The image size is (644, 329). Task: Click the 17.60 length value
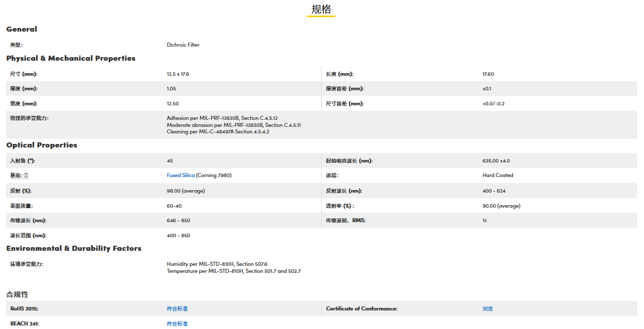[488, 74]
